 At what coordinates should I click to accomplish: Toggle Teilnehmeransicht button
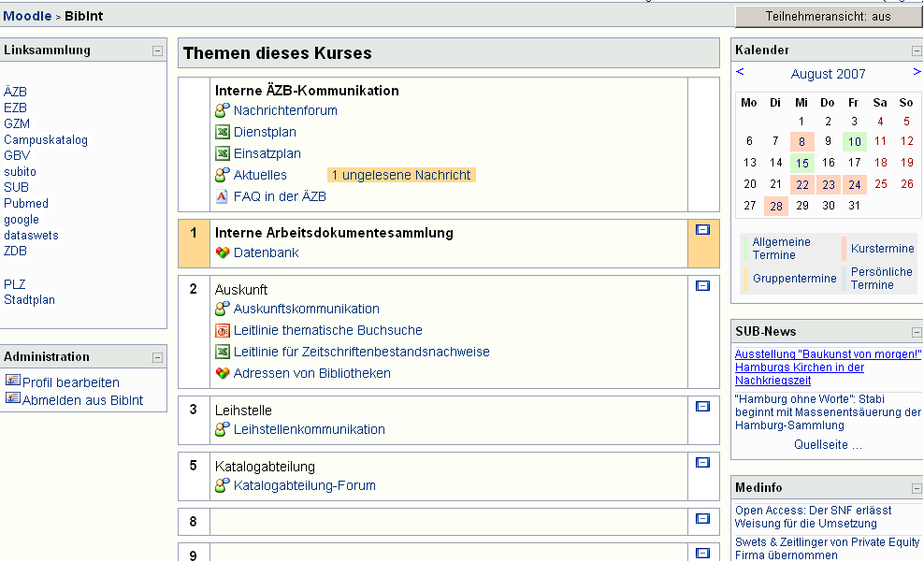point(828,17)
